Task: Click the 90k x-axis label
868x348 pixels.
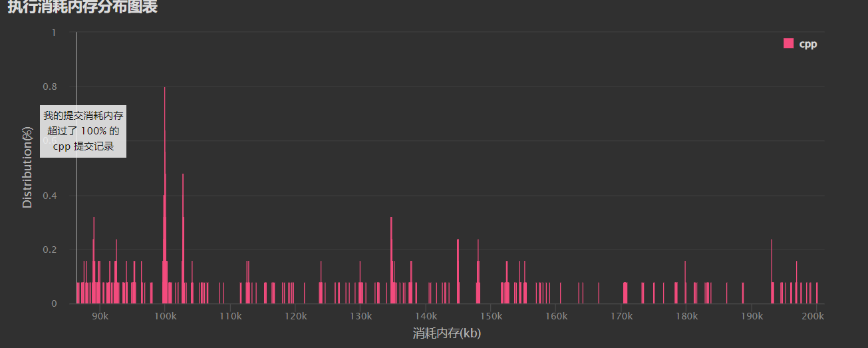Action: point(100,317)
